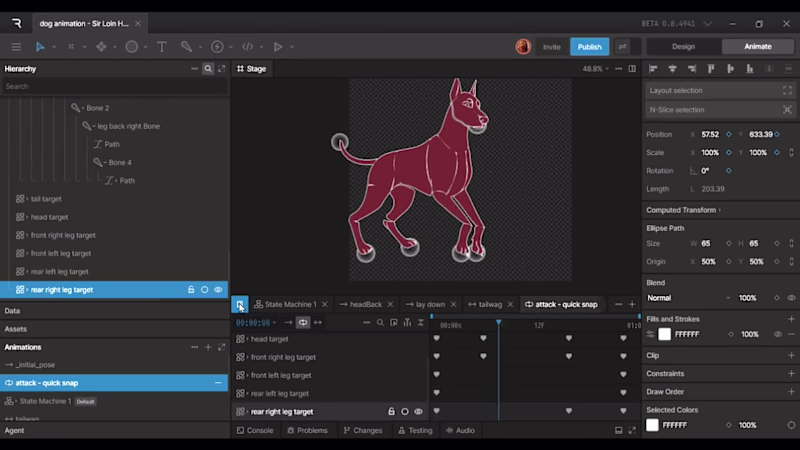Click the align left icon
This screenshot has width=800, height=450.
pos(653,68)
